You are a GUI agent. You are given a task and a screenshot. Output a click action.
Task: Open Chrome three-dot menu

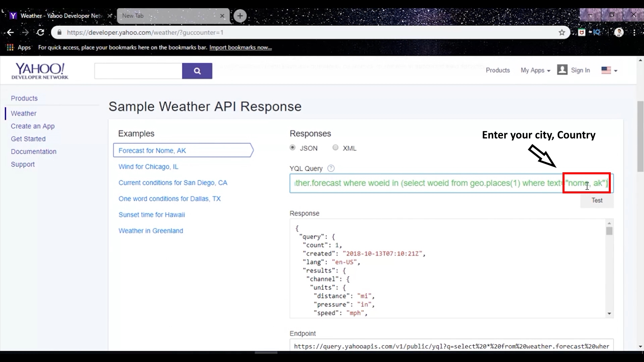pyautogui.click(x=634, y=33)
